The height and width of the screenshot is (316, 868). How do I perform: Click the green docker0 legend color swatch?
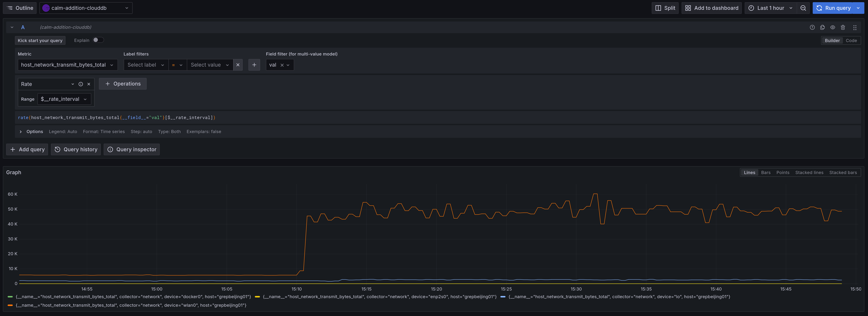click(10, 297)
